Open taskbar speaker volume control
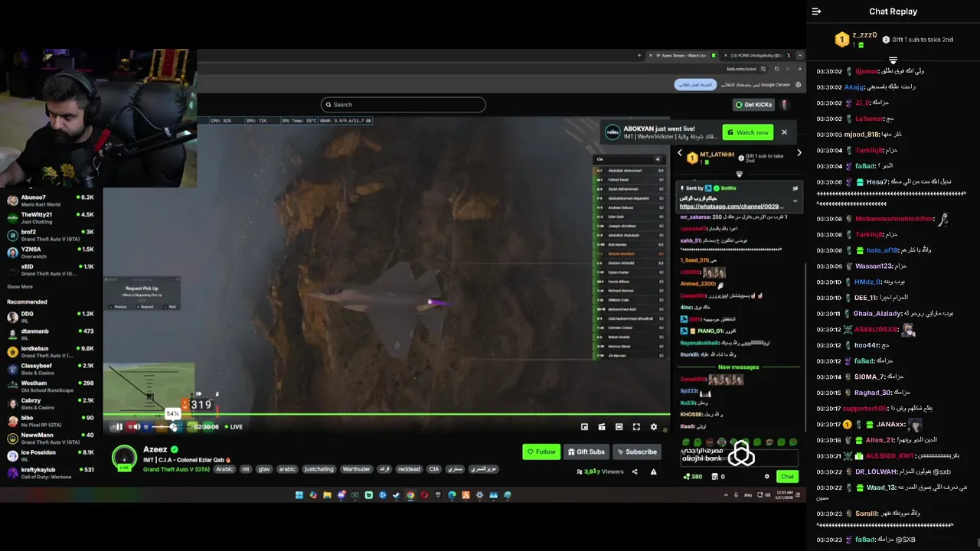980x551 pixels. tap(768, 495)
